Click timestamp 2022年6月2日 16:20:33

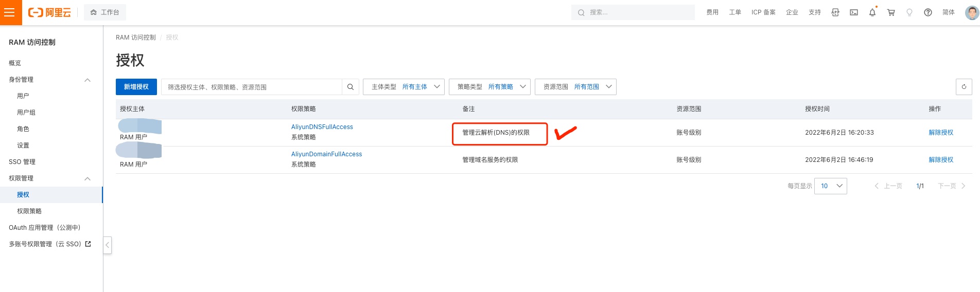[x=839, y=133]
